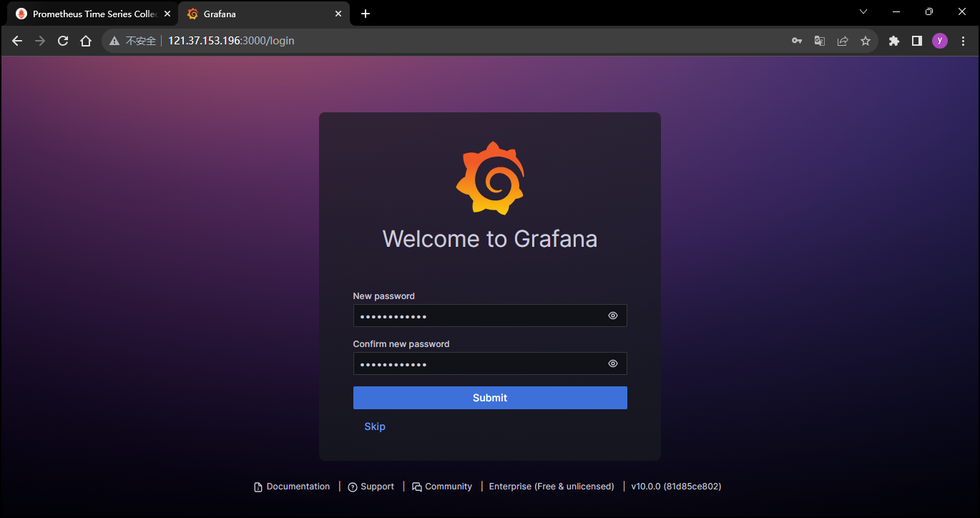Close the Prometheus Time Series tab

167,14
